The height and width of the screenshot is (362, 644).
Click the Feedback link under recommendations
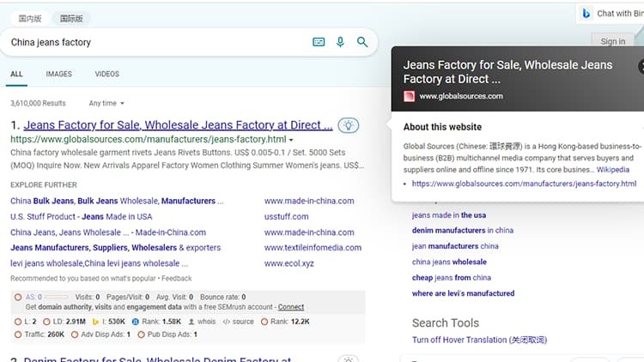(x=177, y=279)
